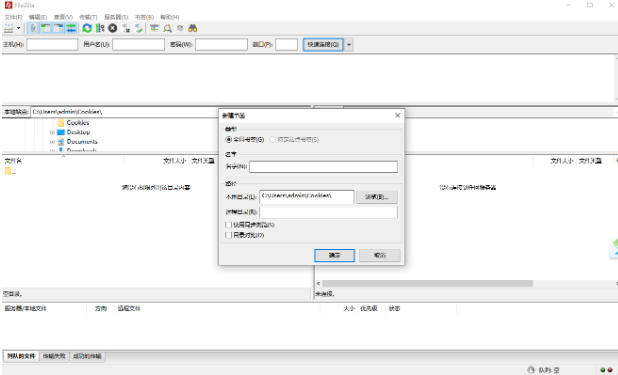
Task: Toggle the remote directory tree icon
Action: [59, 28]
